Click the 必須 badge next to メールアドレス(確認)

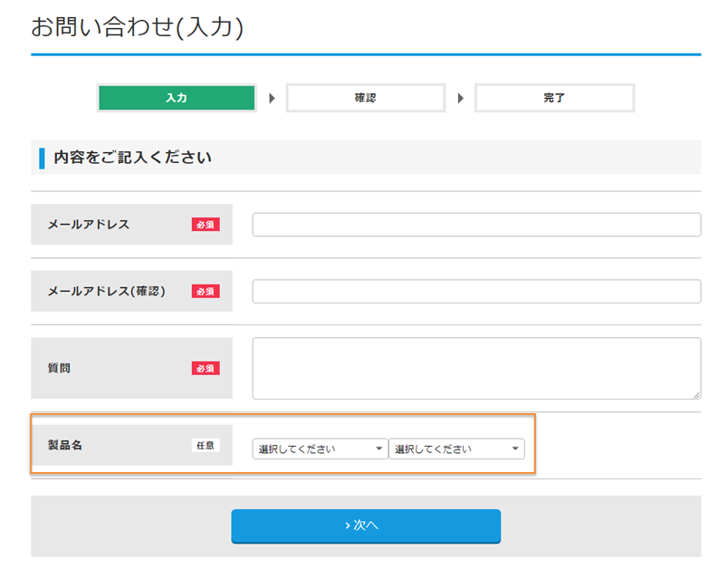click(206, 291)
